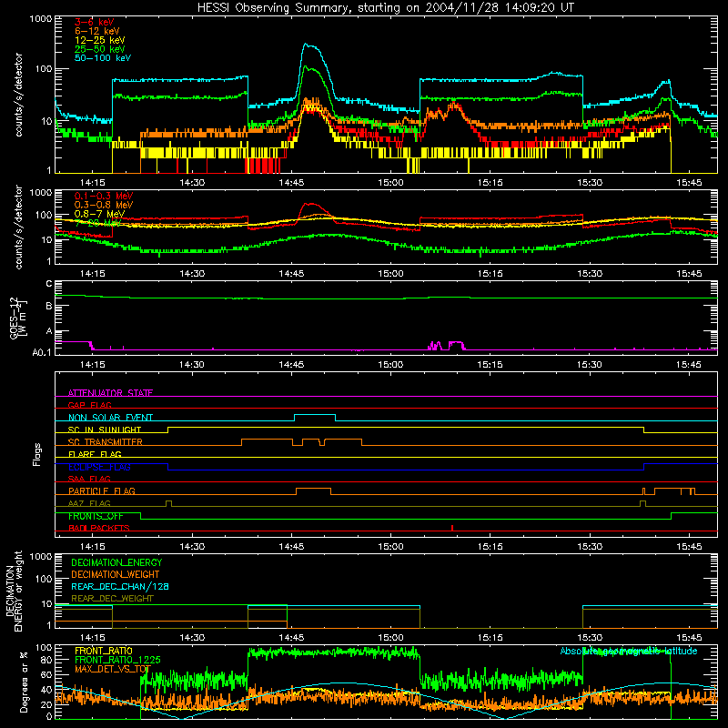Select the 3-6 keV legend label
This screenshot has width=728, height=728.
(94, 22)
